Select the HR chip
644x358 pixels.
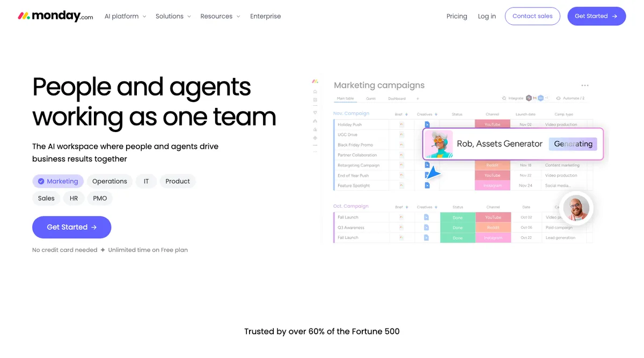[74, 199]
